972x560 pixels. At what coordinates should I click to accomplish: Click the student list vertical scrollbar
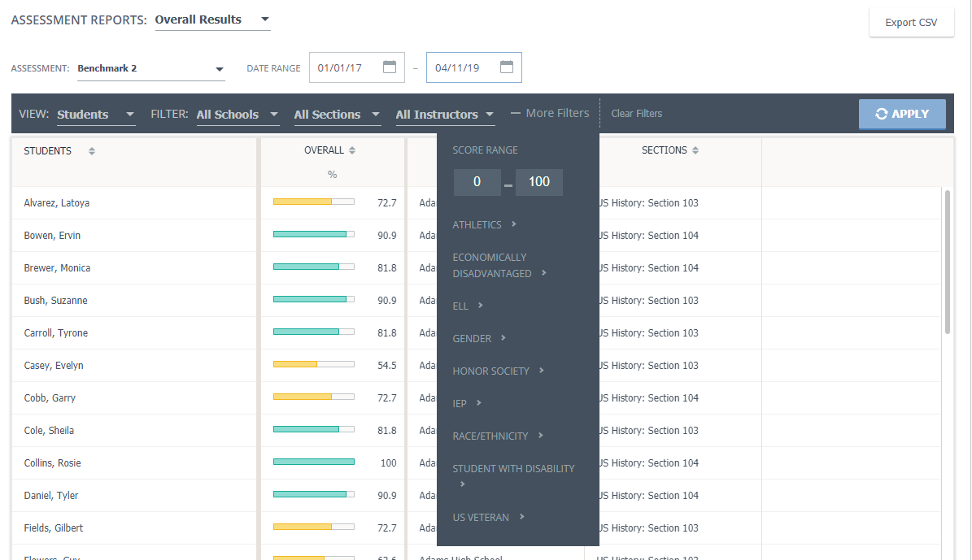pyautogui.click(x=948, y=260)
